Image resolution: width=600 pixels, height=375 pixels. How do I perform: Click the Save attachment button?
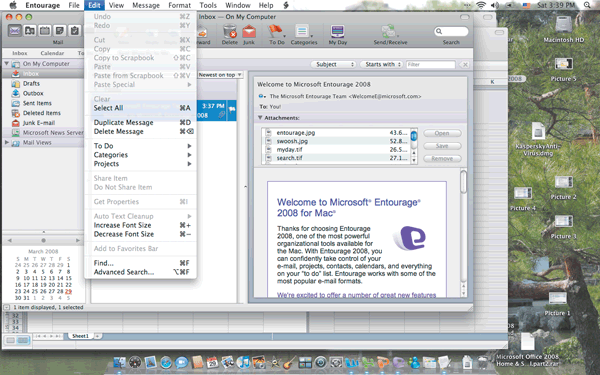[x=442, y=146]
